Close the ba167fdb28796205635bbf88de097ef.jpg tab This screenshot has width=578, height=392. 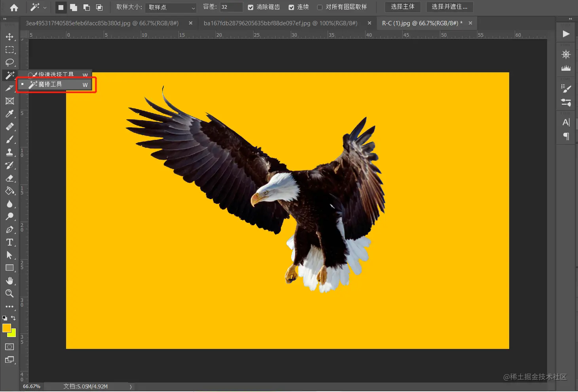[370, 23]
